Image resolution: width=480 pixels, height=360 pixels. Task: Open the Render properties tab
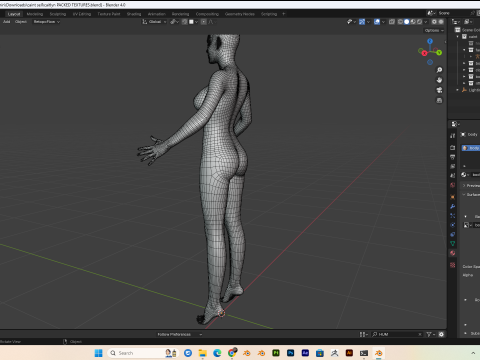click(x=453, y=147)
